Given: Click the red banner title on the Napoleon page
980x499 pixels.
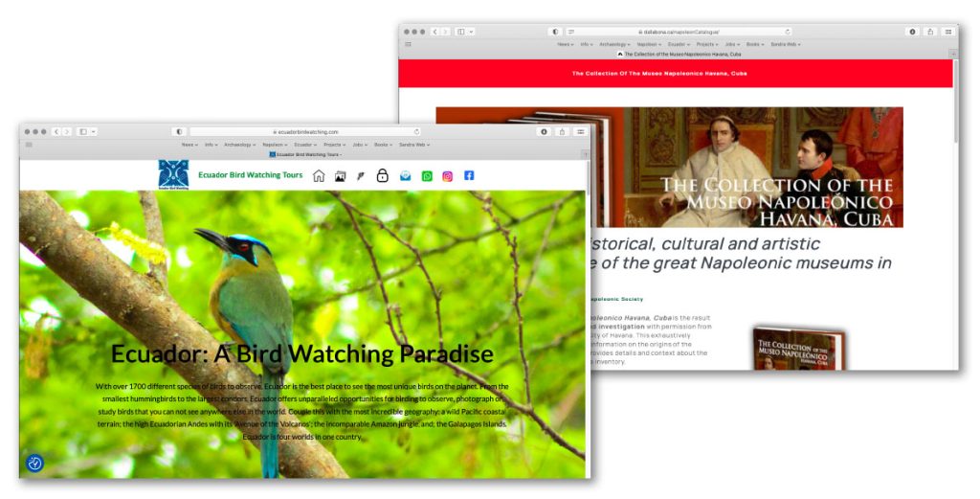Looking at the screenshot, I should [659, 73].
